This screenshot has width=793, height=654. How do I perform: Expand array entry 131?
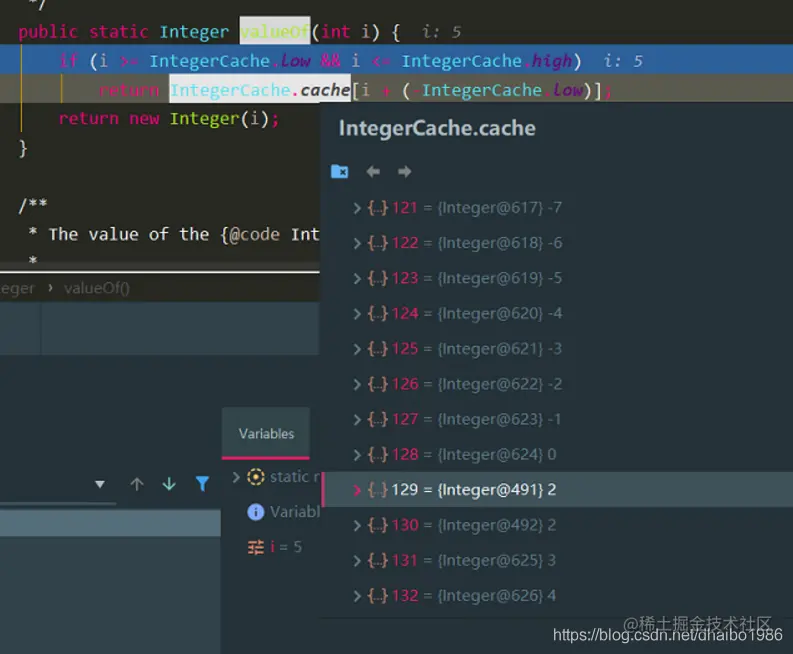357,560
